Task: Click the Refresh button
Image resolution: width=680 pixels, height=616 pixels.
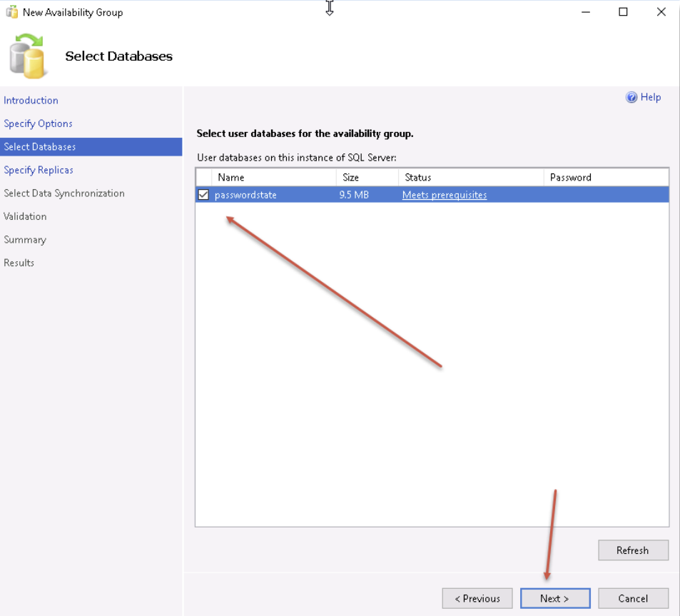Action: coord(633,550)
